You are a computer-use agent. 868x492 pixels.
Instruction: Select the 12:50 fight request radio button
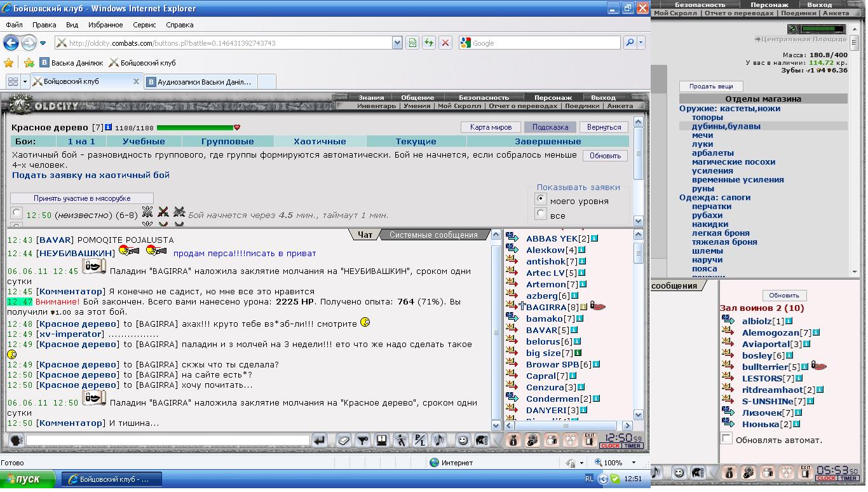click(x=17, y=213)
